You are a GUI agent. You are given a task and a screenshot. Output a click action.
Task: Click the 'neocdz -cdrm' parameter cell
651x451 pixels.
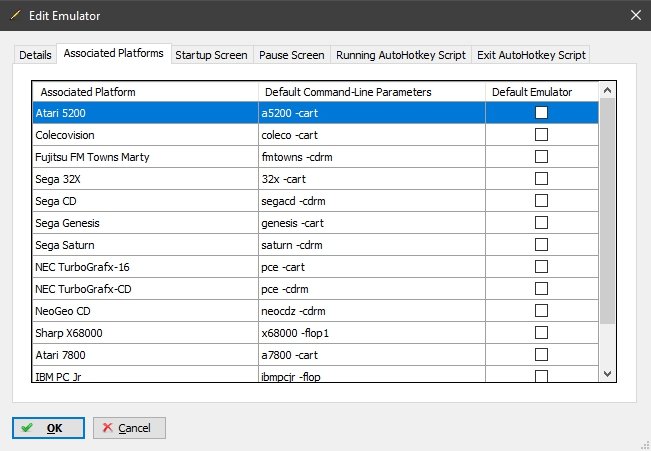tap(372, 311)
